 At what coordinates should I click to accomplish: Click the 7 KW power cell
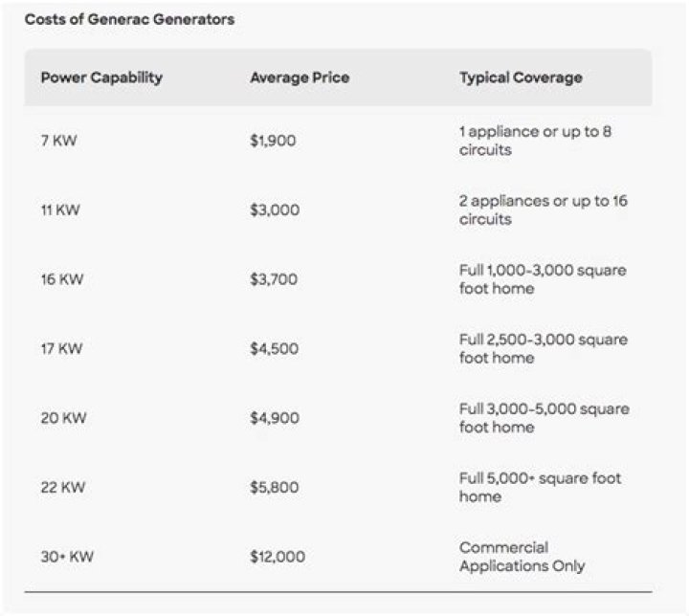click(x=58, y=141)
